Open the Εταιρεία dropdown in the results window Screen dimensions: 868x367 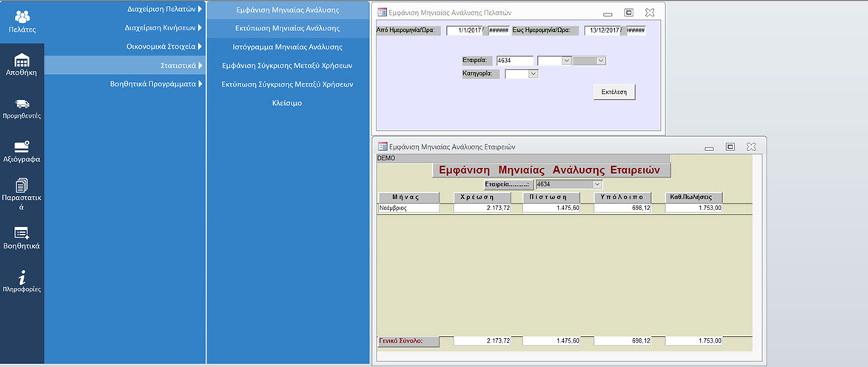tap(598, 184)
